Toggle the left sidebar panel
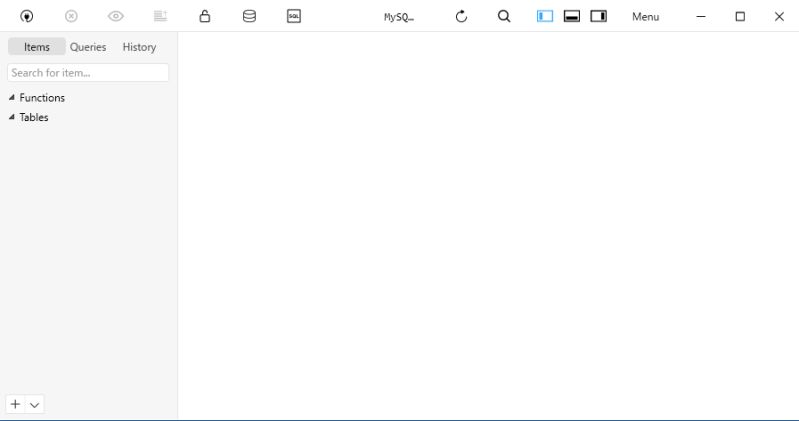 [545, 16]
